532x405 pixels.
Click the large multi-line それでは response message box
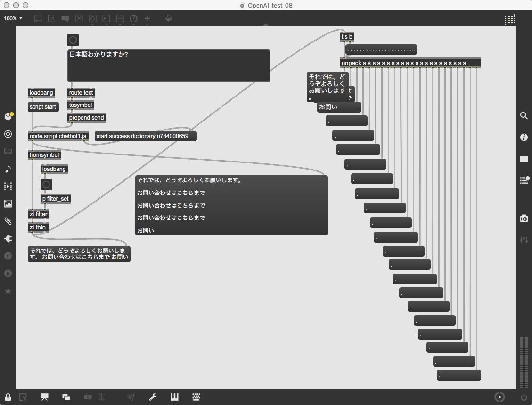click(231, 205)
